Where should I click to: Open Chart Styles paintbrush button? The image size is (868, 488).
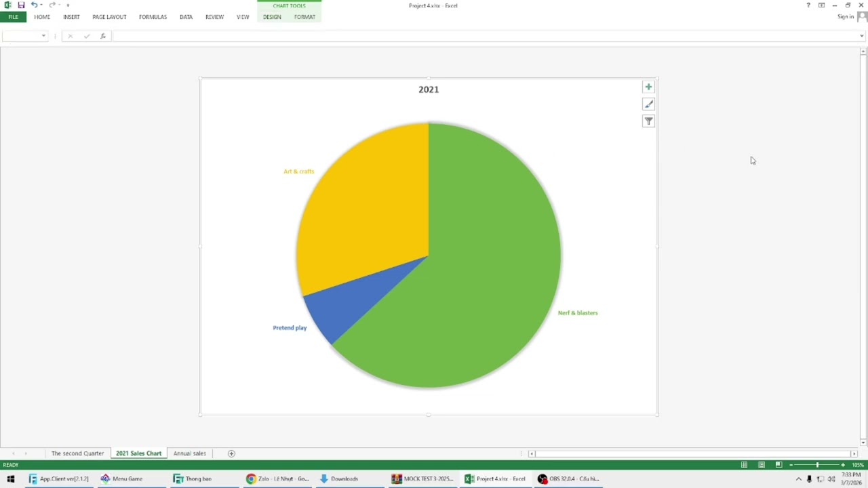coord(648,104)
